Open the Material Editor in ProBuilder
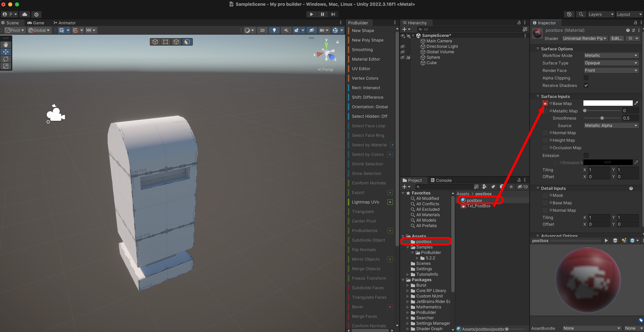This screenshot has height=332, width=644. tap(366, 59)
